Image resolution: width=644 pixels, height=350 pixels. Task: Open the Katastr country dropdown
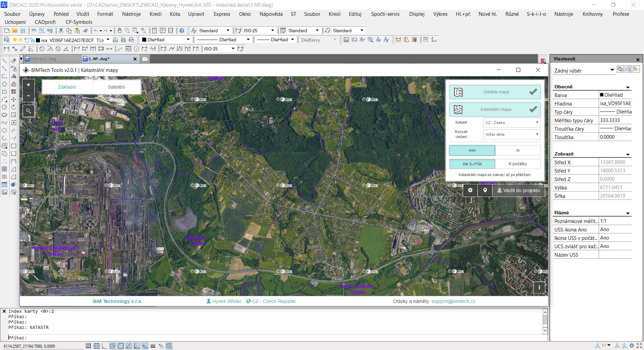(x=512, y=123)
